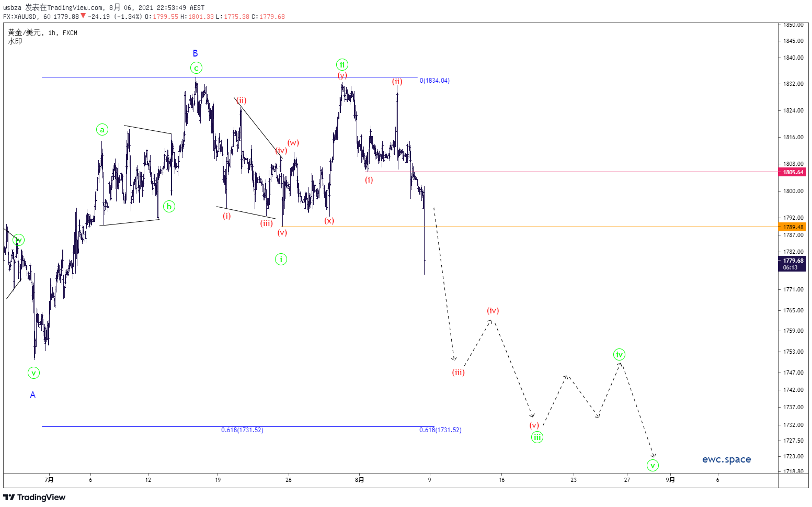Click the wsbza author text at top
This screenshot has height=507, width=812.
13,8
